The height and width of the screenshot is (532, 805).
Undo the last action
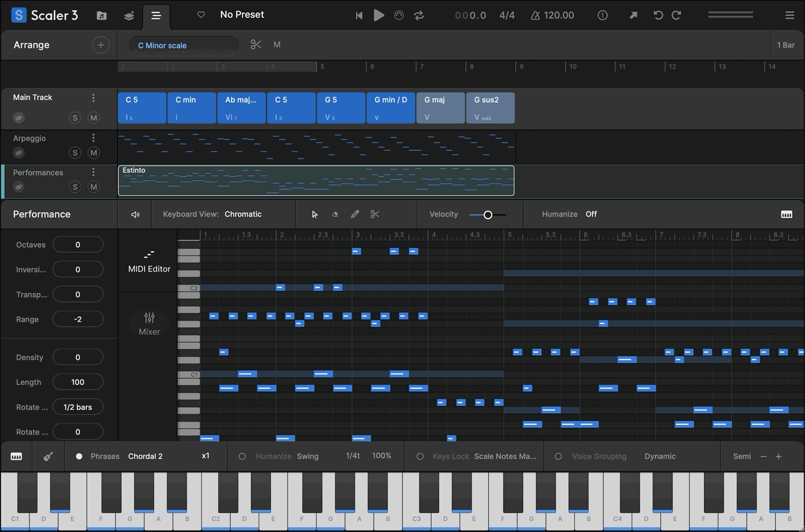tap(658, 15)
